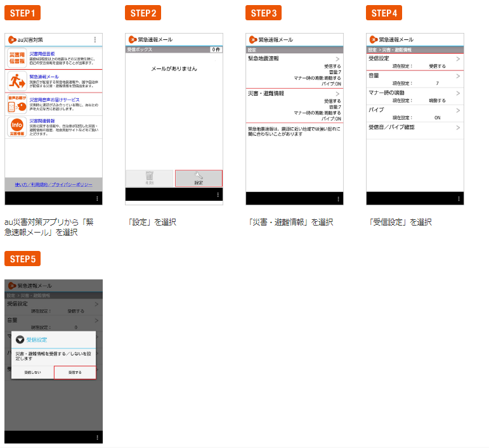Select 音量 row label in Step 4

click(x=374, y=75)
